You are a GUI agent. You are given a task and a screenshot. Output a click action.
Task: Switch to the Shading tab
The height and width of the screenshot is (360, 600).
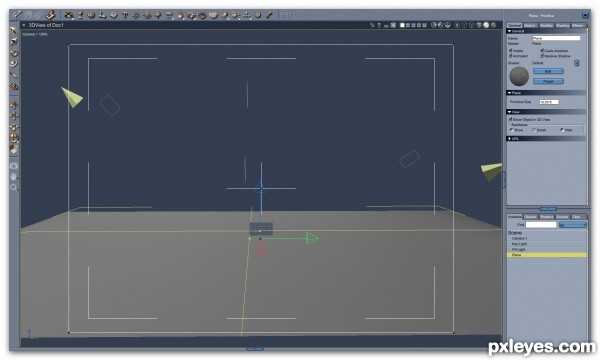562,25
